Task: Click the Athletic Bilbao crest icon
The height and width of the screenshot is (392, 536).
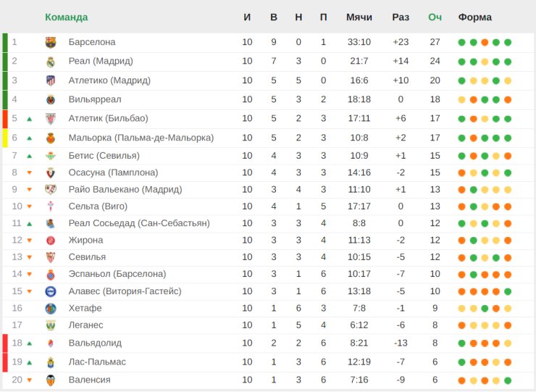Action: coord(50,118)
